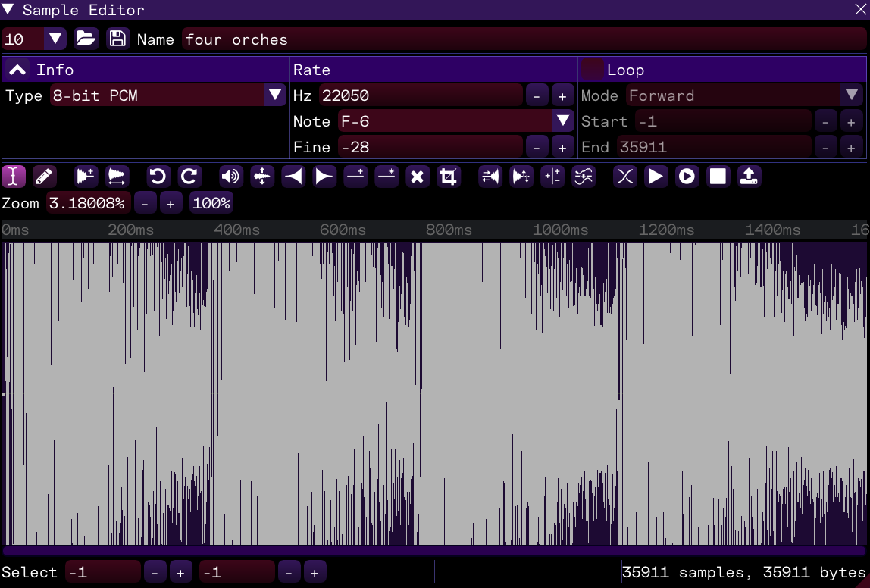Click the undo arrow icon
This screenshot has width=870, height=588.
[x=158, y=177]
